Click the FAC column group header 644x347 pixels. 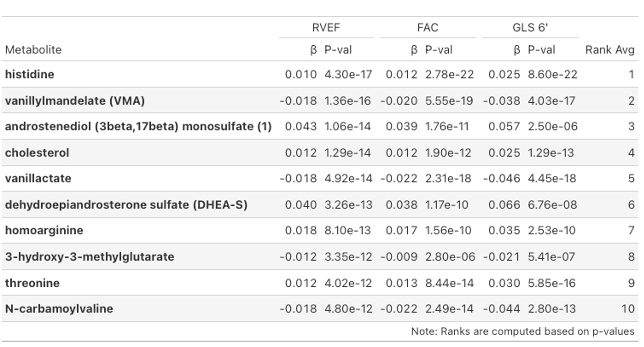427,28
